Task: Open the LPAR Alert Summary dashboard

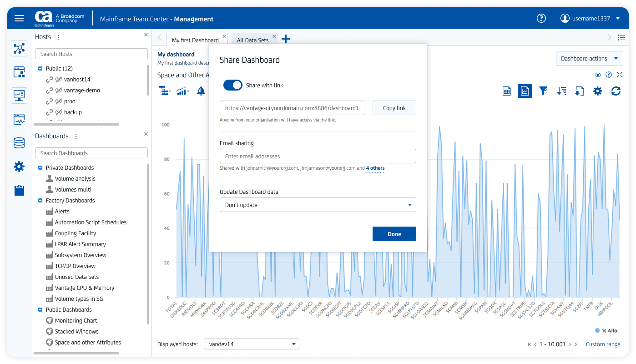Action: tap(80, 244)
